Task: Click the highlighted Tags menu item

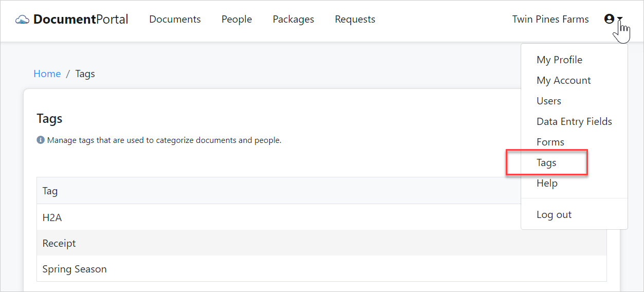Action: (x=546, y=162)
